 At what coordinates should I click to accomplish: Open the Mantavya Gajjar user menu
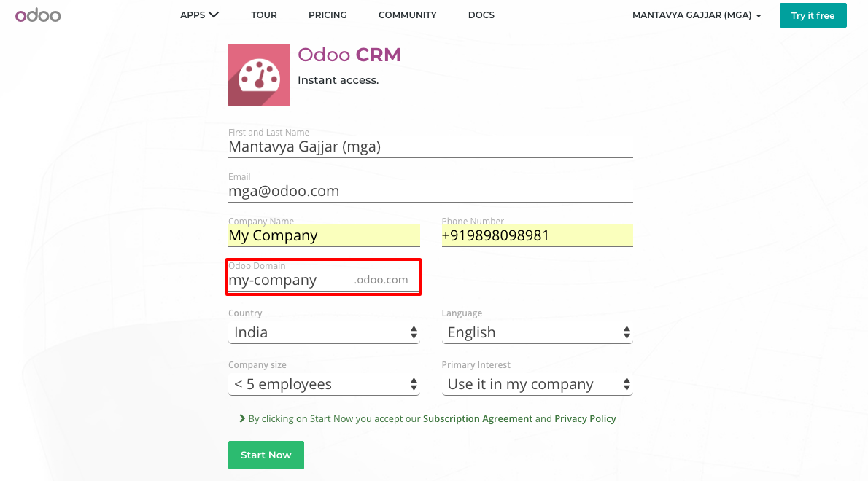point(697,15)
